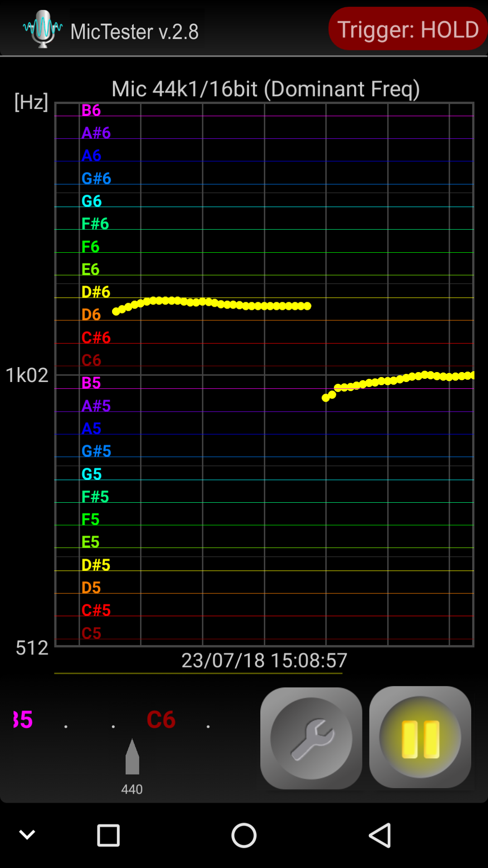Viewport: 488px width, 868px height.
Task: Tap the down chevron in navigation bar
Action: pyautogui.click(x=27, y=834)
